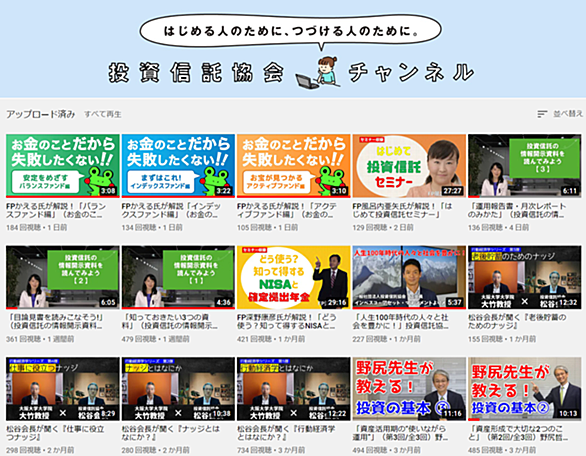Click the 485 回視聴・3 か月前 text

502,450
